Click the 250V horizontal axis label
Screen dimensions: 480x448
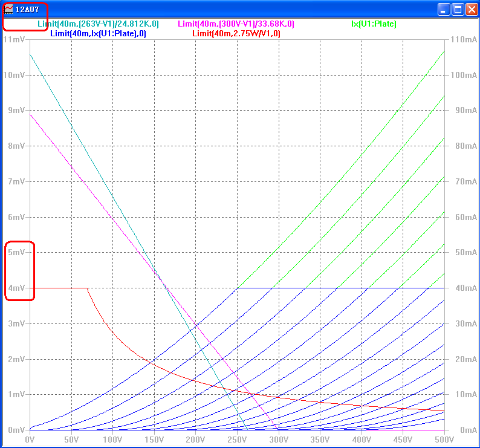[x=237, y=440]
